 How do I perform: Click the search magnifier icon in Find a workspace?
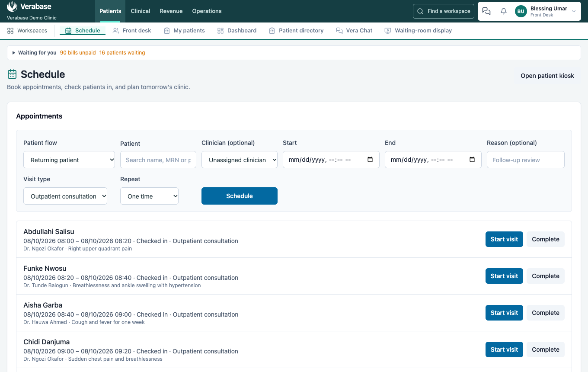coord(420,11)
